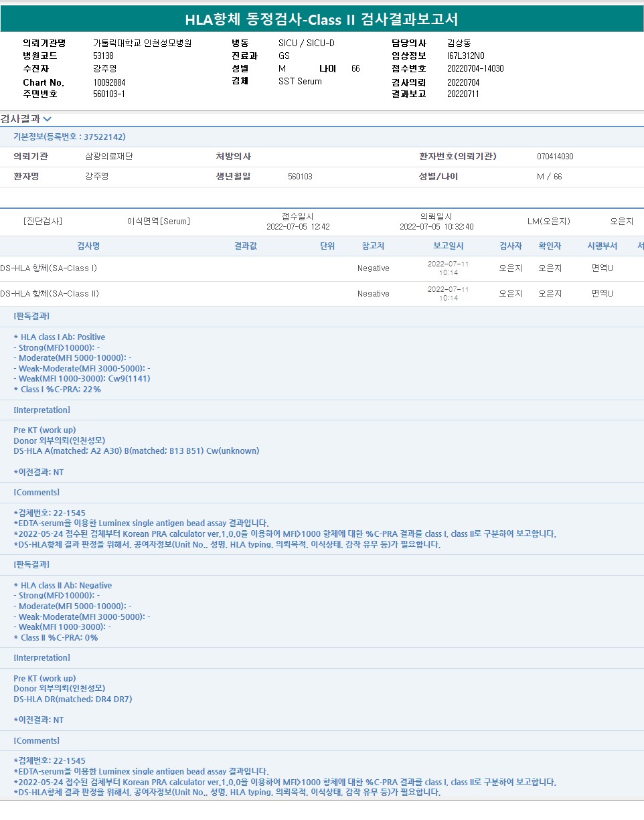The width and height of the screenshot is (644, 820).
Task: Select the 접수번호 value '20220704-14030'
Action: (475, 68)
